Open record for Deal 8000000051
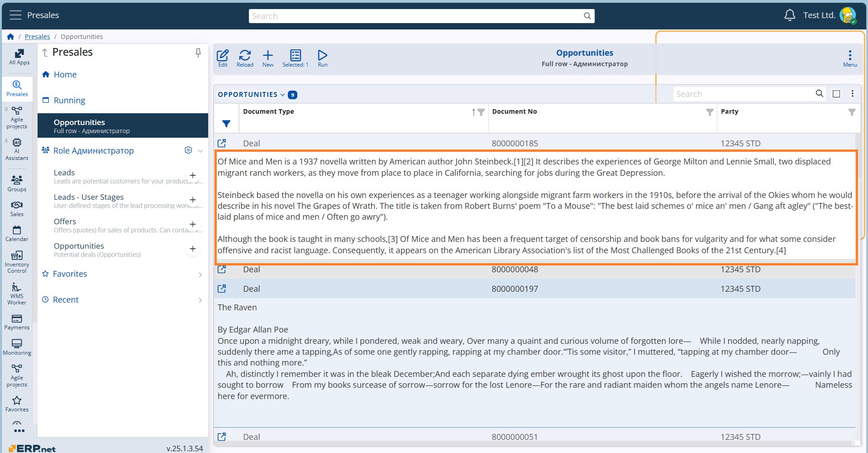Viewport: 868px width, 453px height. (x=222, y=437)
